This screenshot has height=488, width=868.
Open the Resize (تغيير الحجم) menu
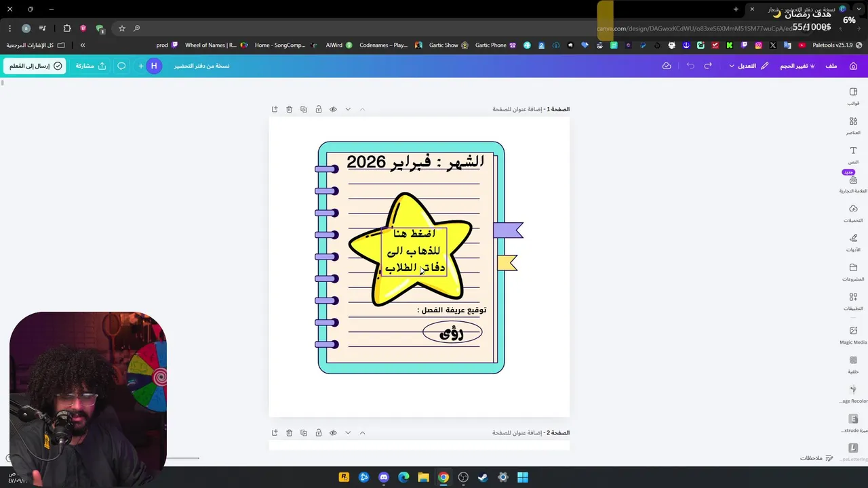(797, 66)
